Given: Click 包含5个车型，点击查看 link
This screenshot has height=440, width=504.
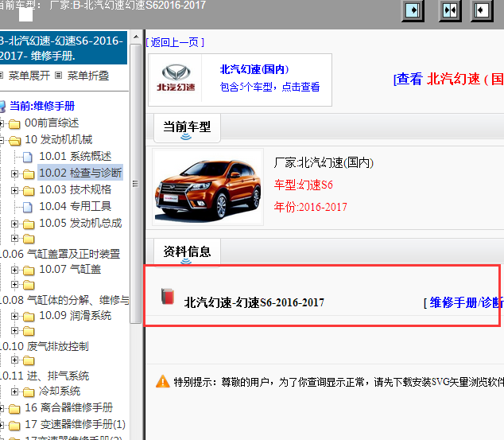Looking at the screenshot, I should (x=269, y=87).
